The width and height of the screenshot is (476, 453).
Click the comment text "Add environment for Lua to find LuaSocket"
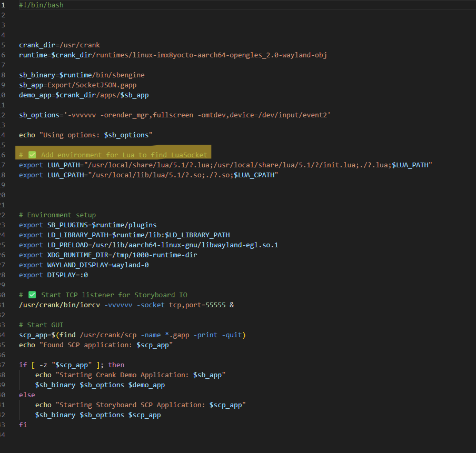[124, 155]
